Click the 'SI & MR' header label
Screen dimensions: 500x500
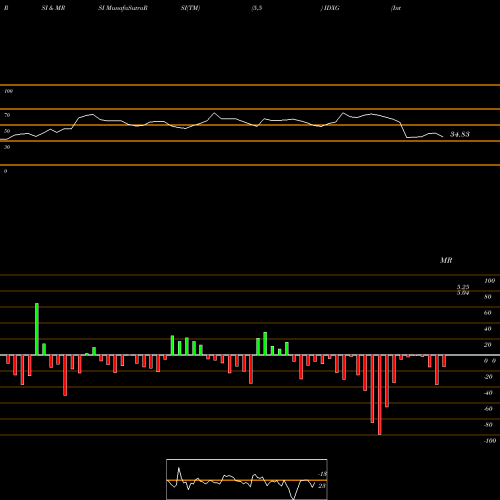click(53, 8)
